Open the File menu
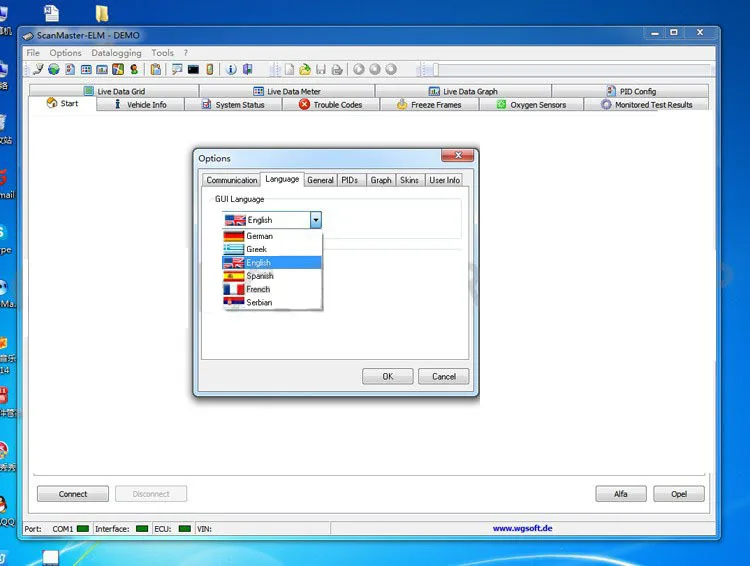Image resolution: width=750 pixels, height=566 pixels. [x=33, y=53]
